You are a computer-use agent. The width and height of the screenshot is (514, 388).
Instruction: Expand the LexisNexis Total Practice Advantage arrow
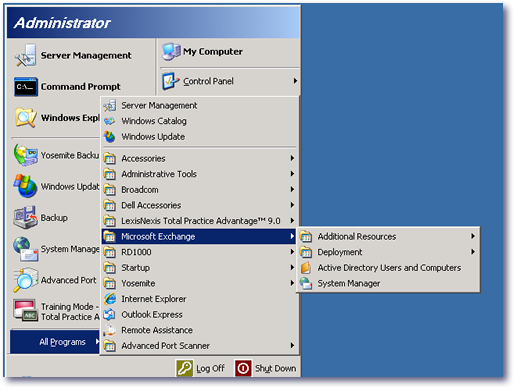click(x=292, y=220)
